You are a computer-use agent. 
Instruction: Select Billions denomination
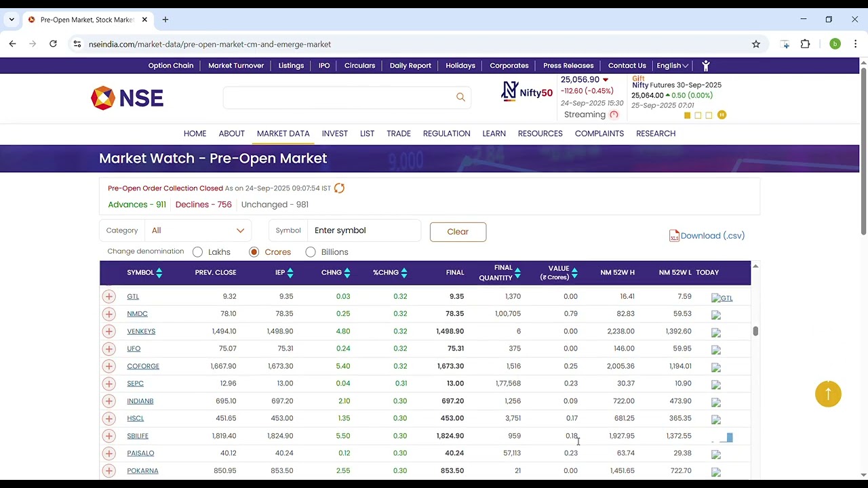311,252
